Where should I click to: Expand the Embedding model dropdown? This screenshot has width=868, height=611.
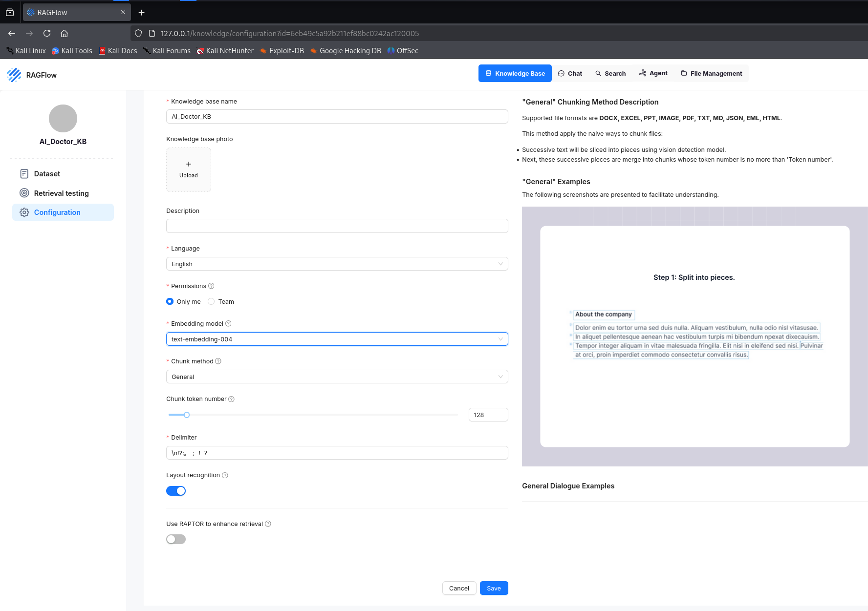point(337,339)
